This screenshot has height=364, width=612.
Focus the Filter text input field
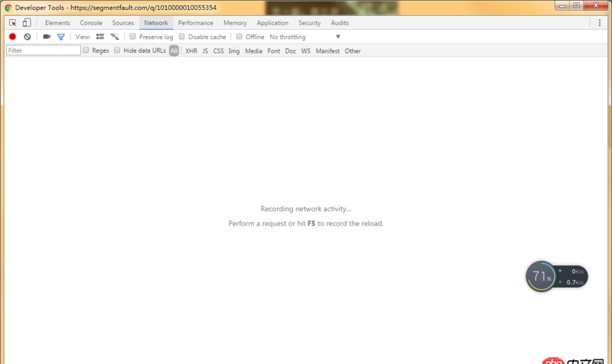pyautogui.click(x=44, y=50)
